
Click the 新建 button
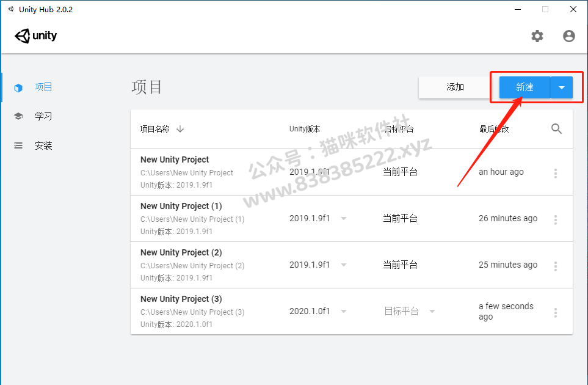coord(524,87)
